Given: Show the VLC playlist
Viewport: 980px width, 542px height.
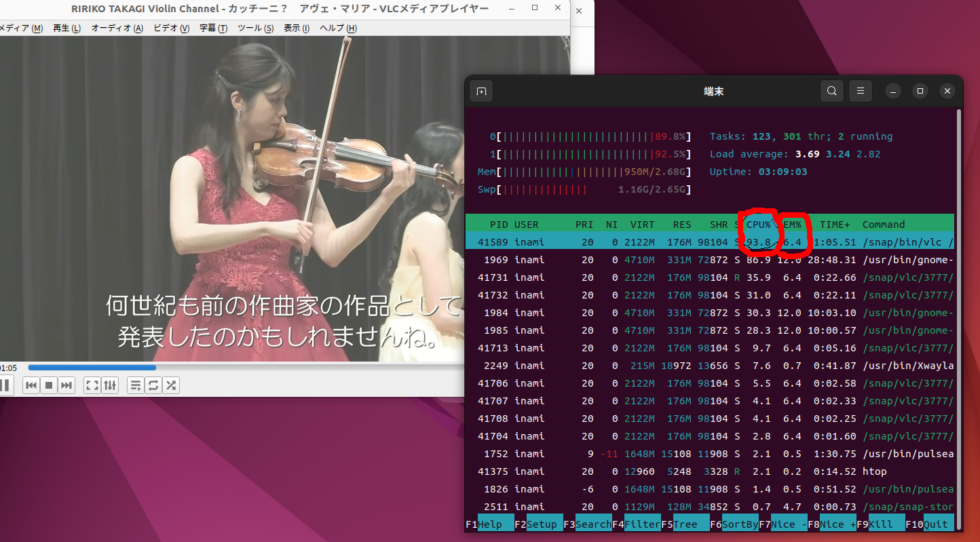Looking at the screenshot, I should point(136,385).
